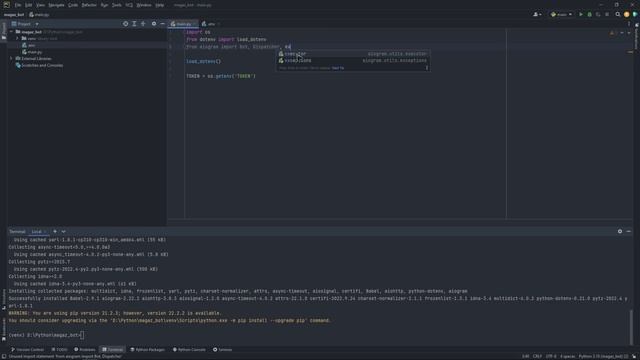
Task: Click Run with Coverage icon
Action: coord(598,14)
